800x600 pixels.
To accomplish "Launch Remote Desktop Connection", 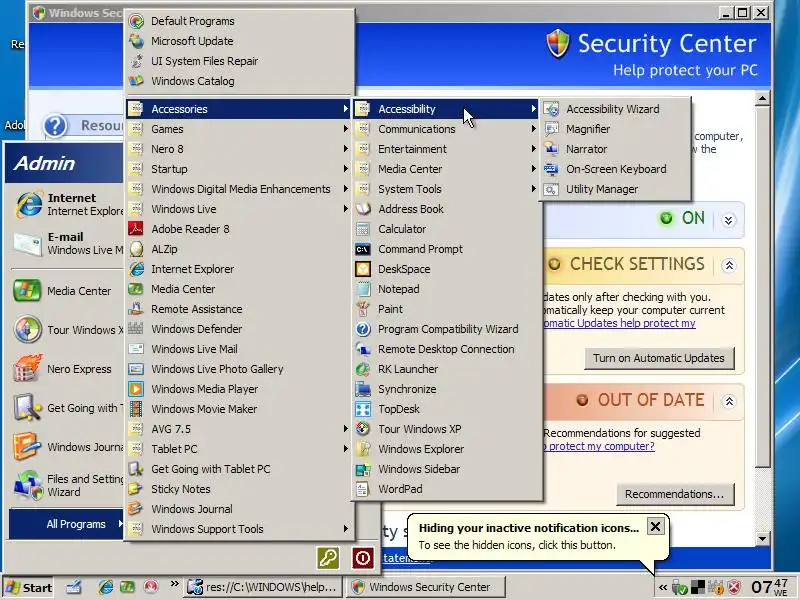I will pos(446,349).
